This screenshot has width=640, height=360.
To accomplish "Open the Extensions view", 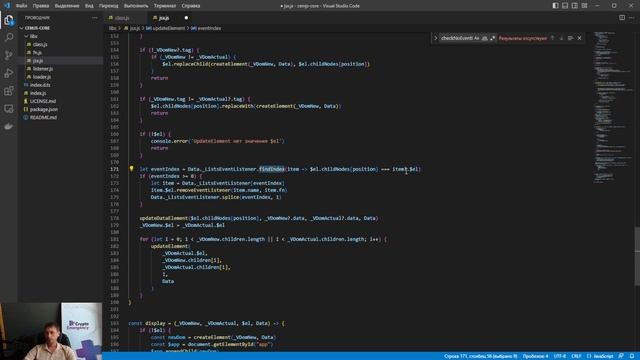I will tap(9, 91).
